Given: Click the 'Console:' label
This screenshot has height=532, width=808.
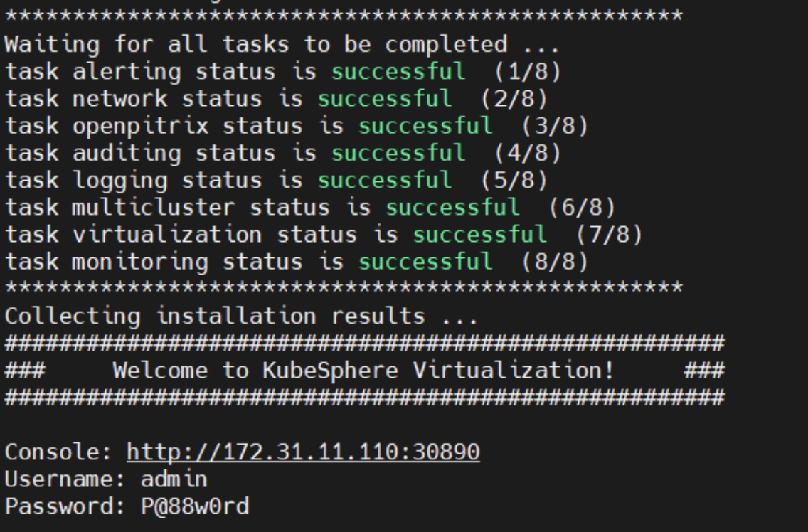Looking at the screenshot, I should click(x=58, y=452).
